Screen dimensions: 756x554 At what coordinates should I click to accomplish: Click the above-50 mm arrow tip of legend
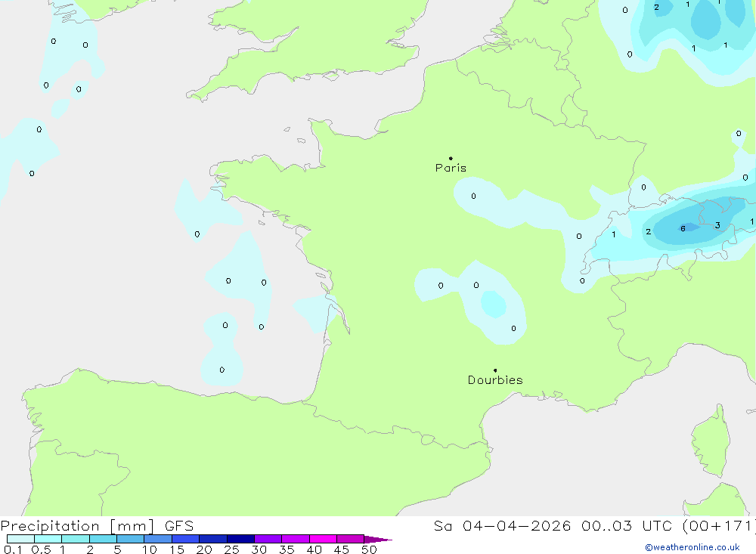coord(378,540)
